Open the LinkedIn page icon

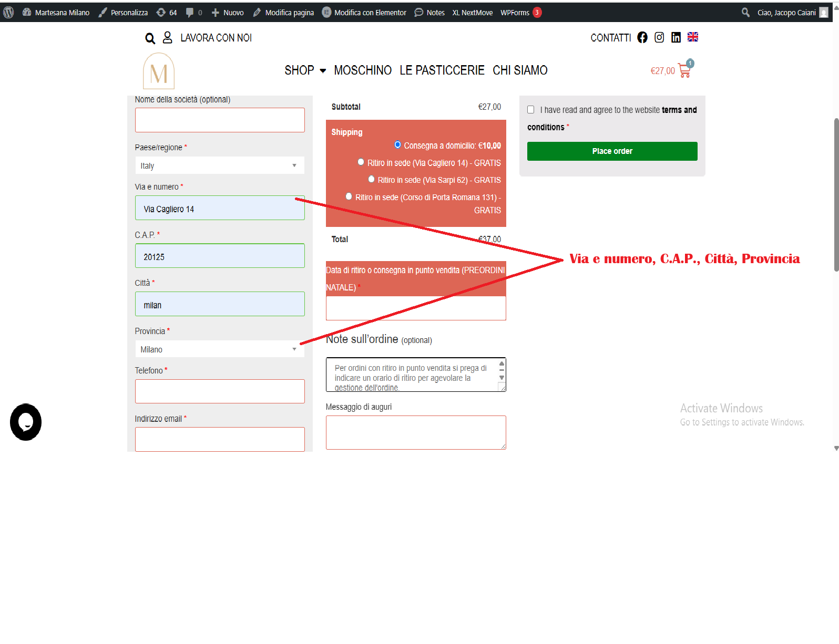(x=676, y=37)
